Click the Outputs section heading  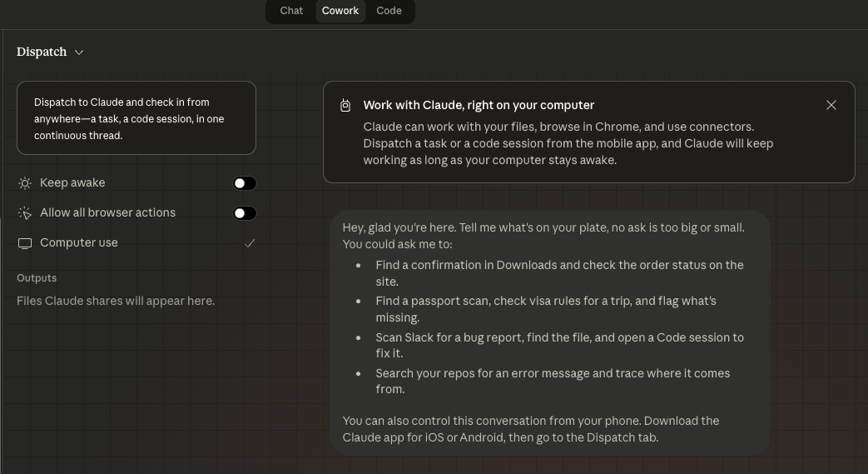[x=37, y=278]
